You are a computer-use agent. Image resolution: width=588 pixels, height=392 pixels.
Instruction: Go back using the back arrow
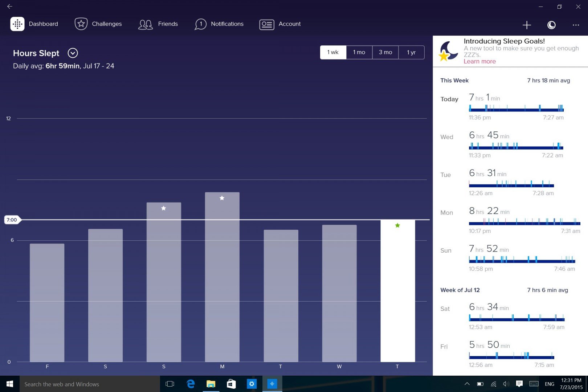click(10, 7)
